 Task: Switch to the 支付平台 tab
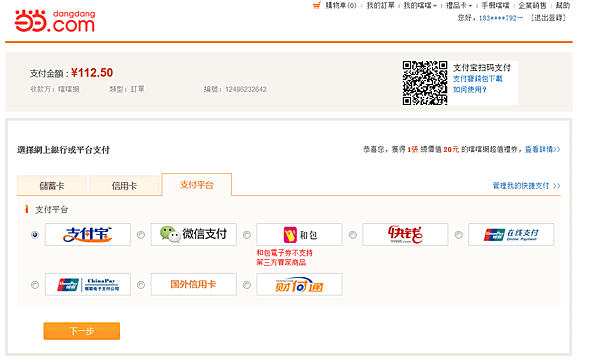pyautogui.click(x=197, y=185)
